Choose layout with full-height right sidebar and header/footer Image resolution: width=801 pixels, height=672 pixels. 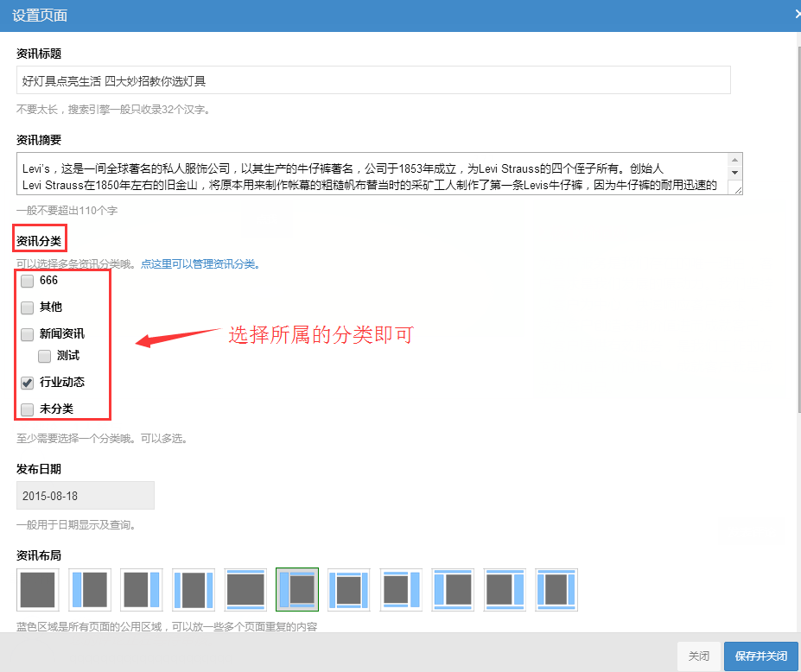pos(401,589)
